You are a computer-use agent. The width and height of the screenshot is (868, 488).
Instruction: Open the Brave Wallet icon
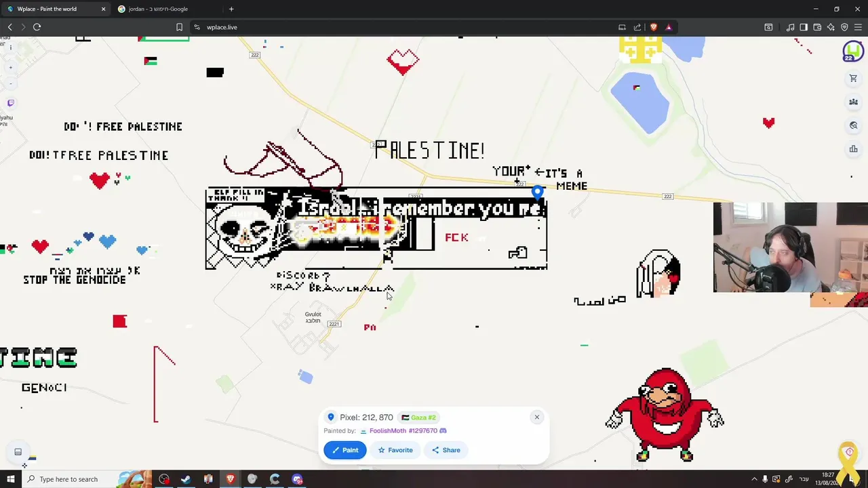tap(817, 27)
